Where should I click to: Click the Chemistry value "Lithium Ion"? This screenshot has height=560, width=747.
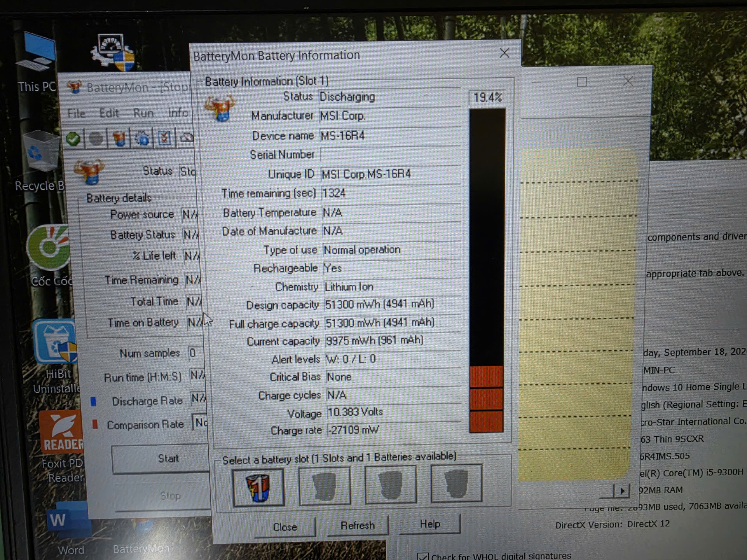(349, 287)
